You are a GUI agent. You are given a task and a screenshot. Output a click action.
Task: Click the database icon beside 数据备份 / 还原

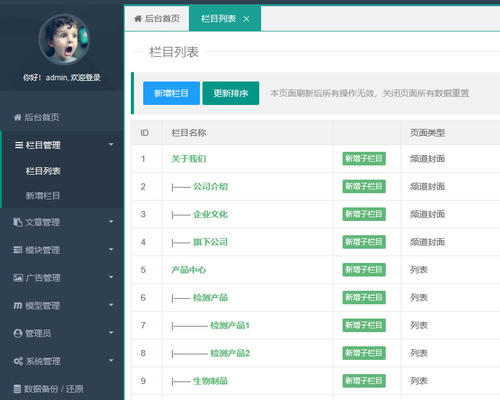pos(17,389)
